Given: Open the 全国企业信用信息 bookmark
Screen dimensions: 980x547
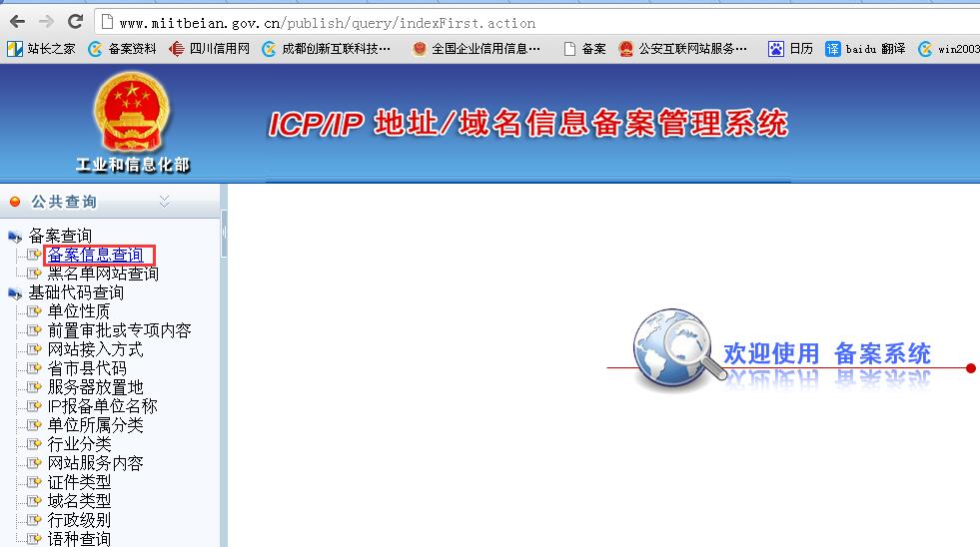Looking at the screenshot, I should (x=477, y=49).
